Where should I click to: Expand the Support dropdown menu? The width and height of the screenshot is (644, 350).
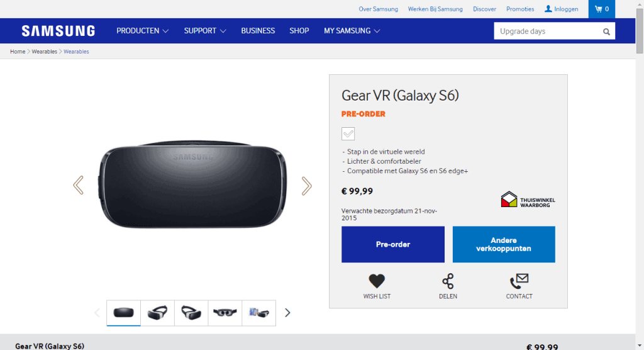coord(205,31)
